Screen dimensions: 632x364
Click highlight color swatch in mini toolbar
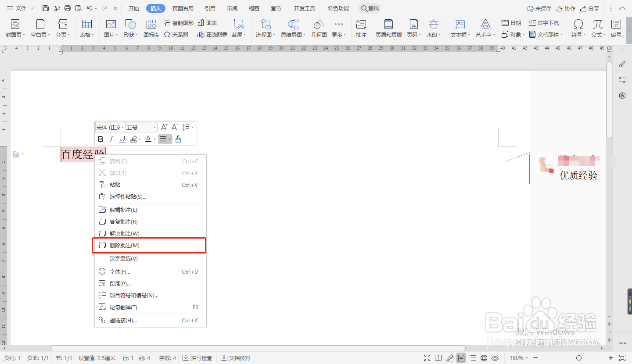[x=134, y=139]
